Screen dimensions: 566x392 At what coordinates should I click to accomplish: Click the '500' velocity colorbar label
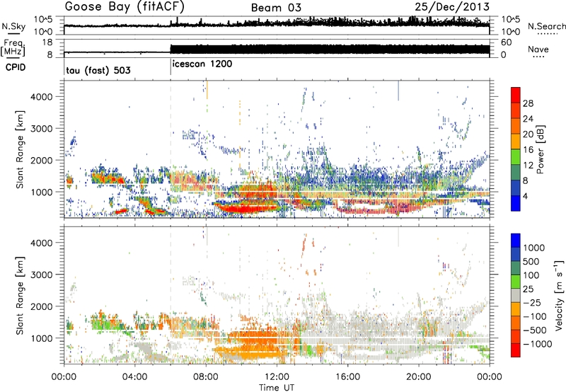pyautogui.click(x=531, y=261)
